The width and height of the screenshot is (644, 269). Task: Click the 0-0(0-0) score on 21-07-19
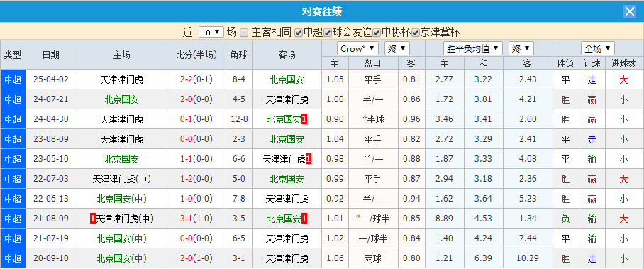196,238
